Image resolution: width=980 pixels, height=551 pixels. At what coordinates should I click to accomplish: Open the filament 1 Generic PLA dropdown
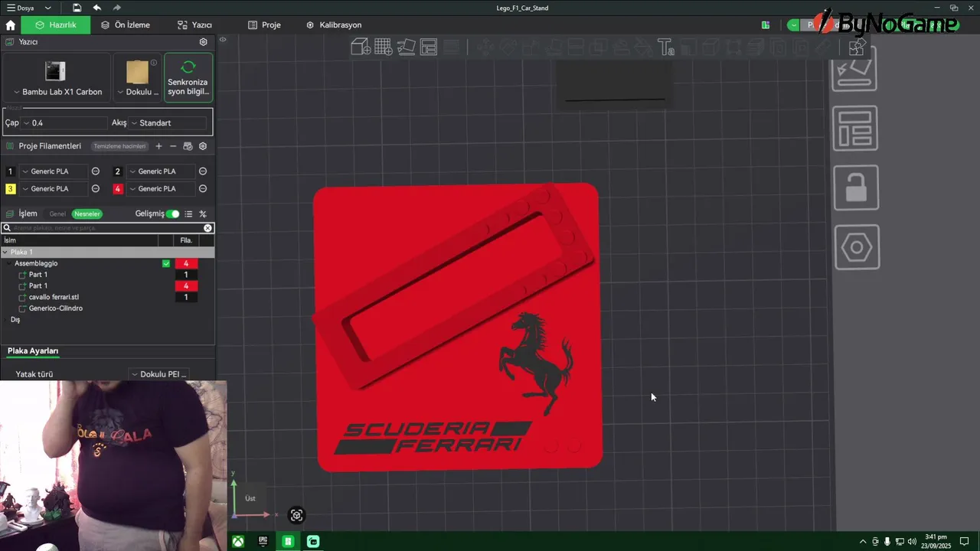(54, 171)
